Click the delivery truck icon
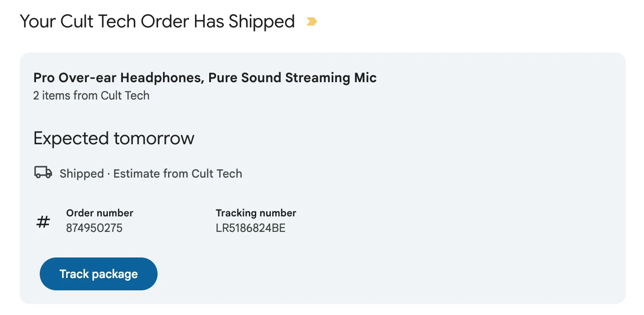 click(43, 173)
